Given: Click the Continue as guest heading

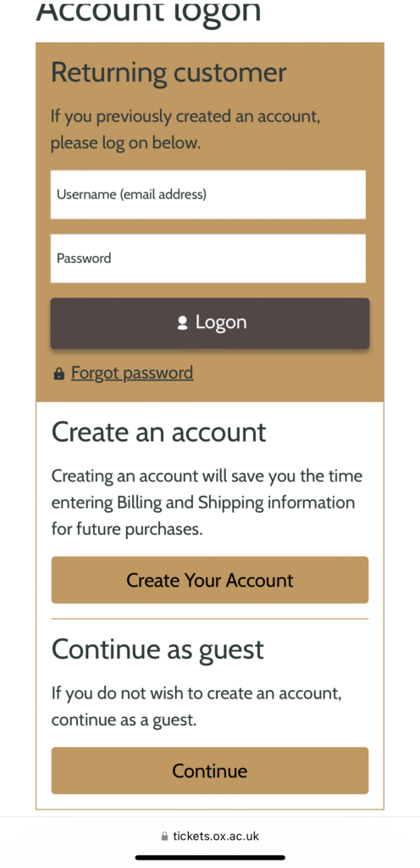Looking at the screenshot, I should pos(157,650).
